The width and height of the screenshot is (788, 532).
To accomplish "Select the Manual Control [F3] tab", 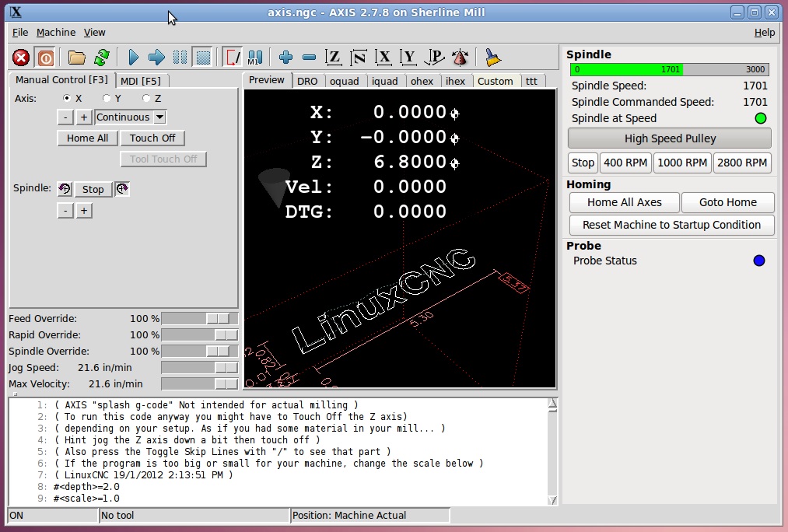I will tap(61, 79).
